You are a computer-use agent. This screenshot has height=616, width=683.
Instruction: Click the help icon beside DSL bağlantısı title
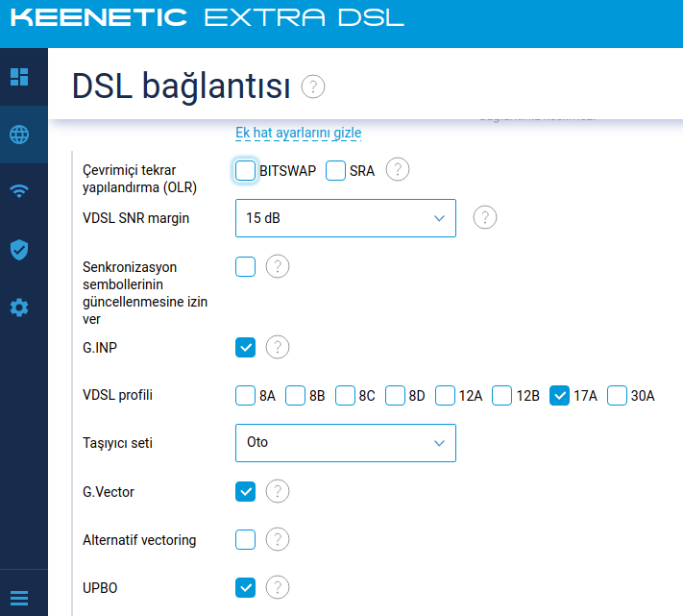[x=313, y=86]
